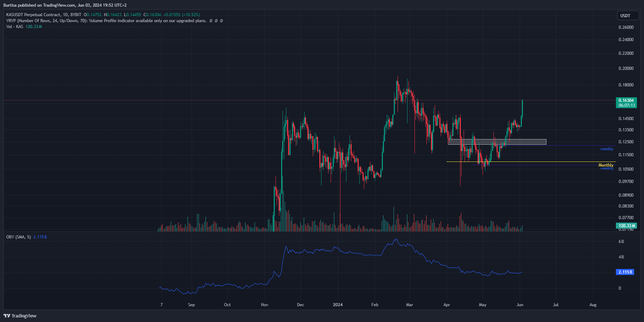This screenshot has height=322, width=644.
Task: Click the 2024 label on time axis
Action: pos(338,305)
